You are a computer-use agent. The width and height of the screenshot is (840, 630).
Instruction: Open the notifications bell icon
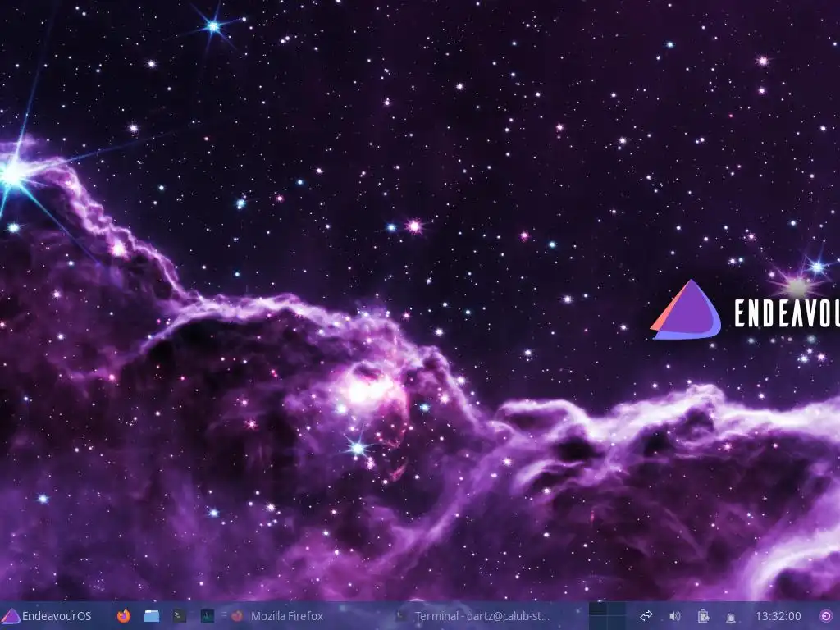pos(731,617)
